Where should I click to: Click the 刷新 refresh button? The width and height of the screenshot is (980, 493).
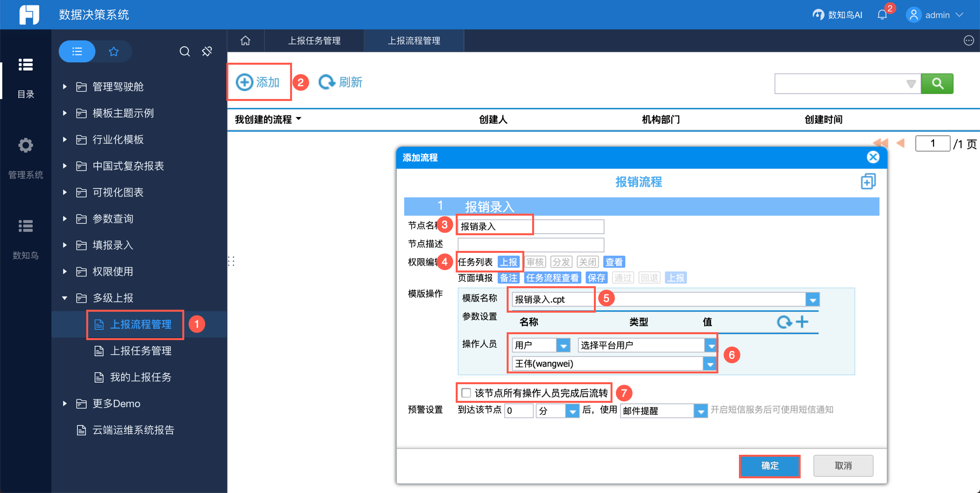pos(341,82)
